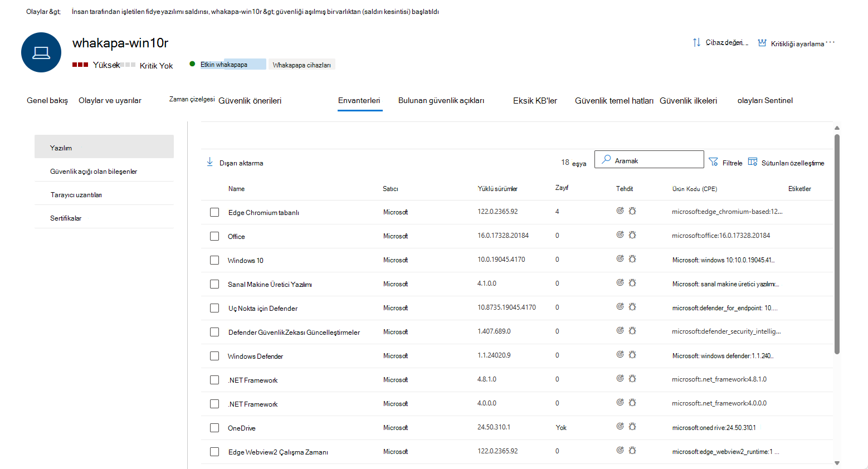Click the threat target icon in .NET Framework 4.8.1.0 row
Viewport: 868px width, 469px height.
[x=620, y=378]
